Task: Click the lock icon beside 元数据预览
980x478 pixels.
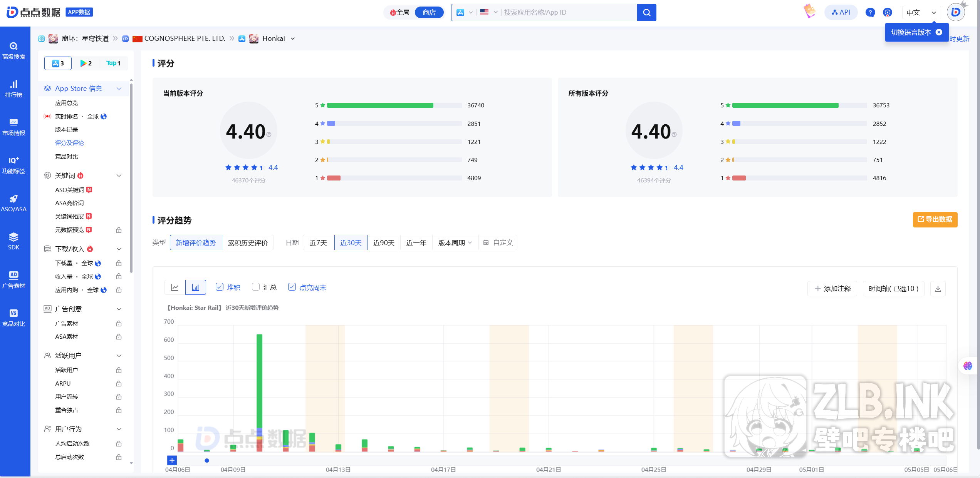Action: 119,230
